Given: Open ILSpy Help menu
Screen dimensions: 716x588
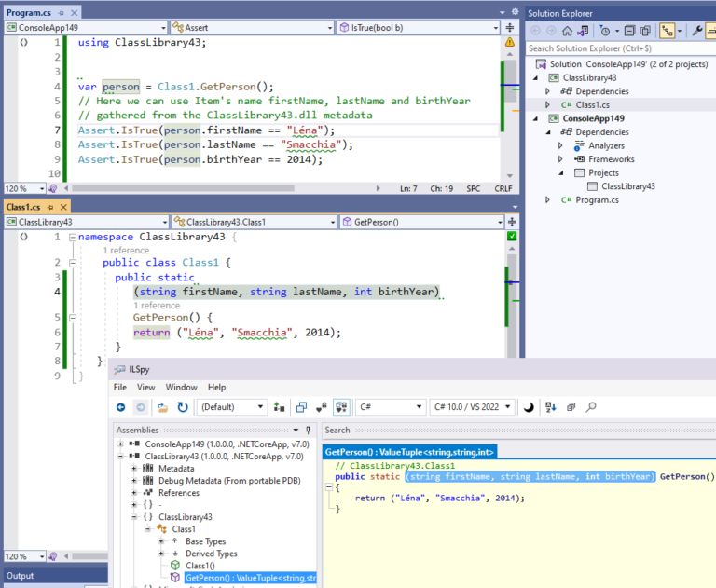Looking at the screenshot, I should [x=216, y=387].
